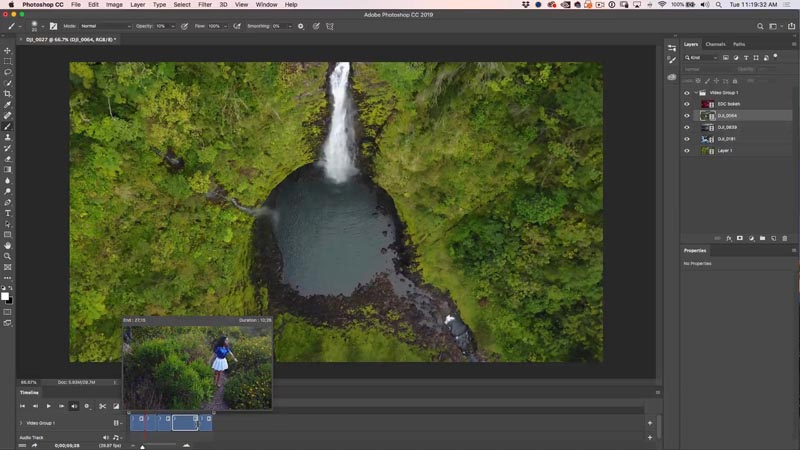The width and height of the screenshot is (800, 450).
Task: Select the Hand tool
Action: point(7,245)
